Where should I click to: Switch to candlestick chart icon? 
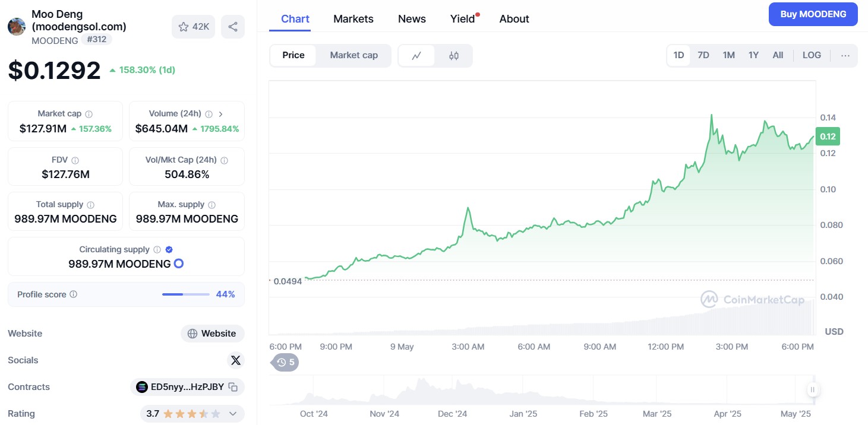coord(454,56)
